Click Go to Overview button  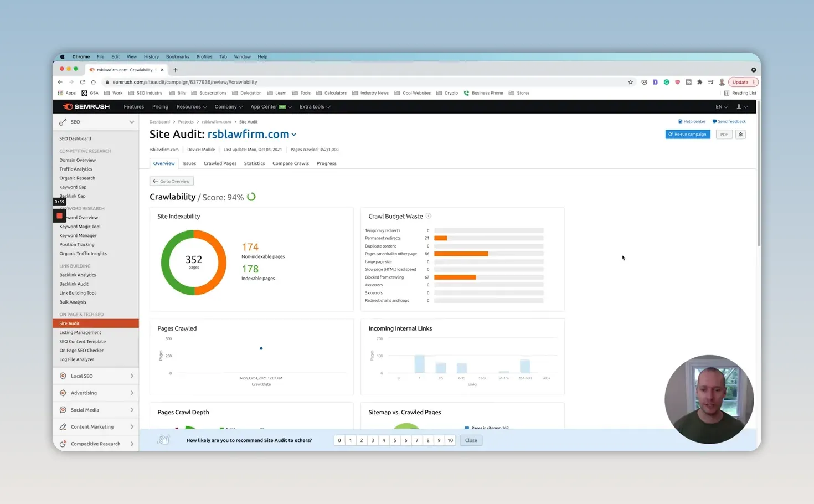pos(172,181)
